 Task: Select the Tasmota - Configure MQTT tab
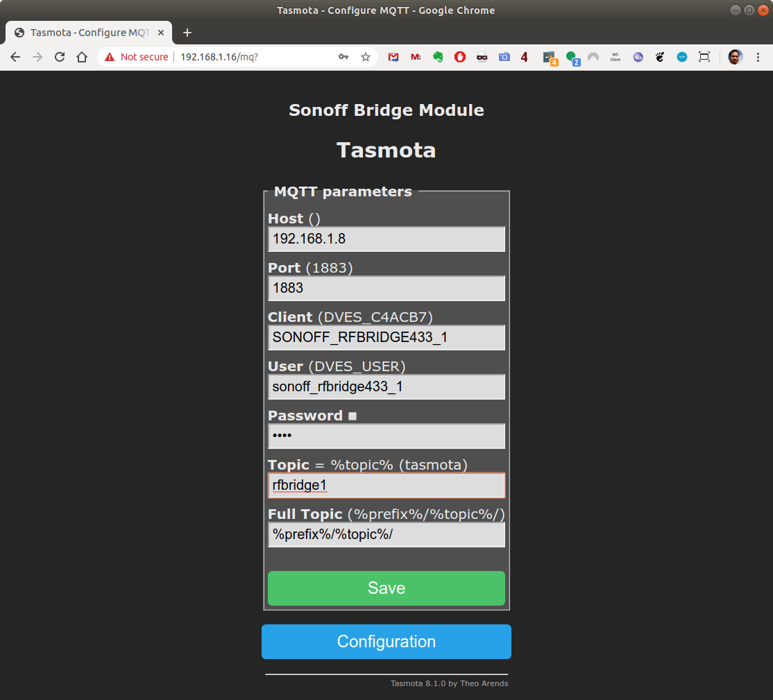point(89,33)
